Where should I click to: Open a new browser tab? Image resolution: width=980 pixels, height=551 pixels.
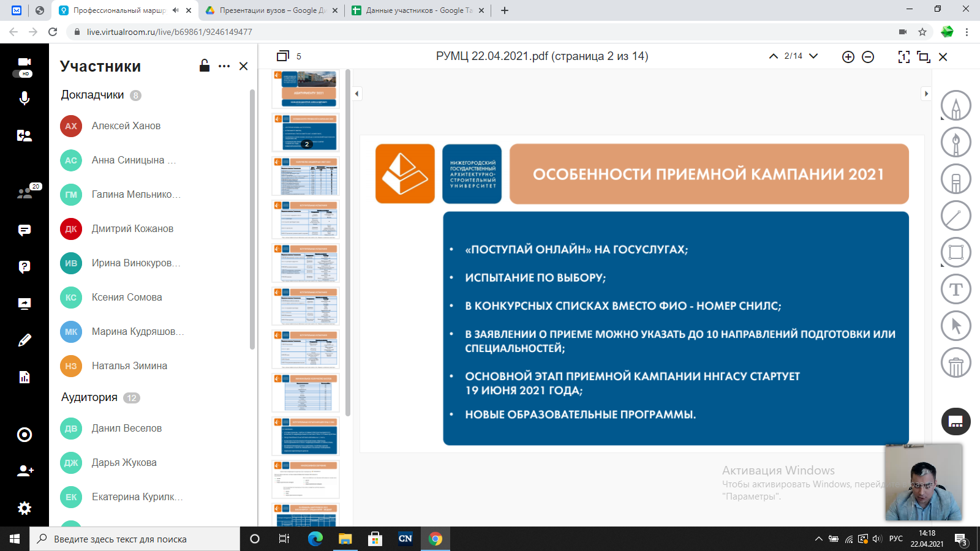coord(505,10)
